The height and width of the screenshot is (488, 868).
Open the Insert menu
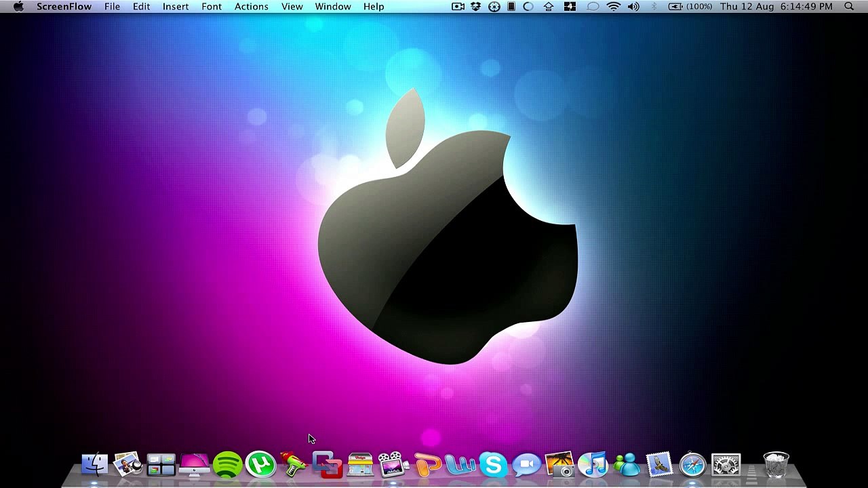[176, 7]
